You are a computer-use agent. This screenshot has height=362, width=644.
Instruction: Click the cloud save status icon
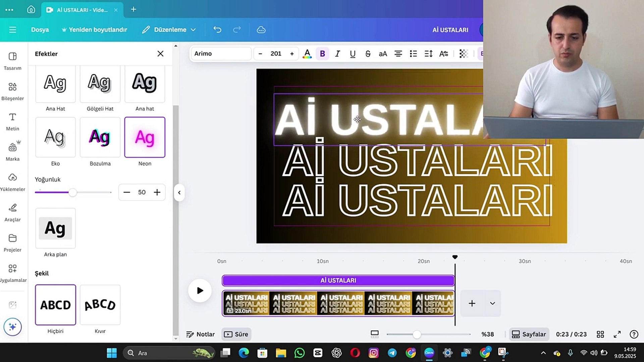[x=261, y=29]
